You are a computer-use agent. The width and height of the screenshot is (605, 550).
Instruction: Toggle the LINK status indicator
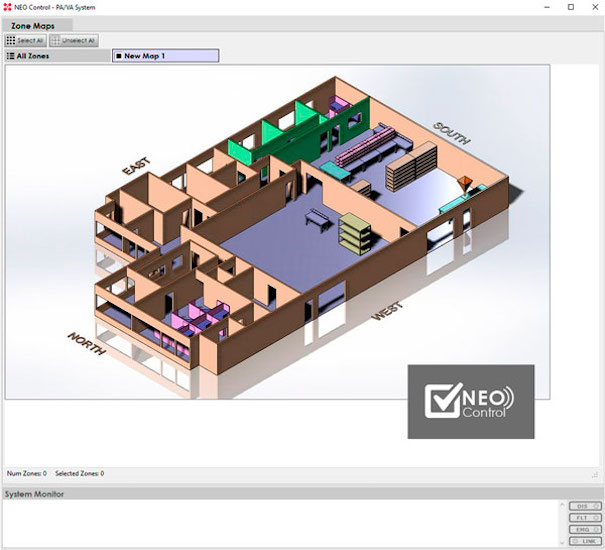(583, 541)
